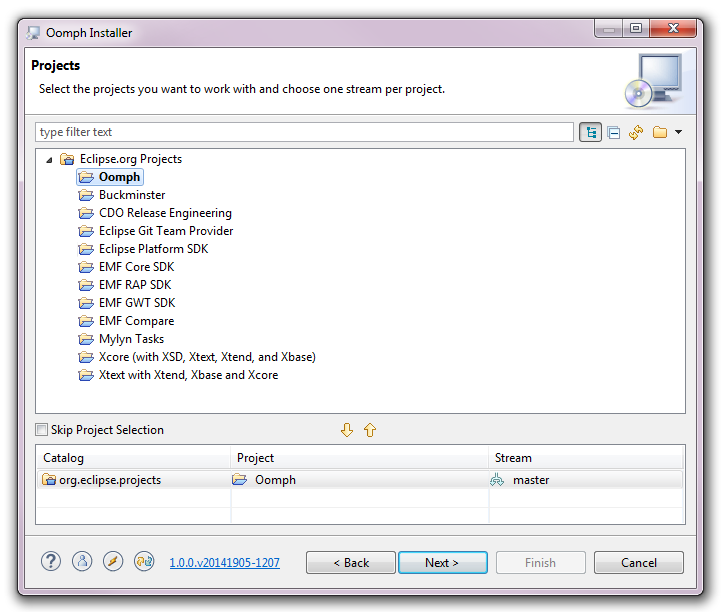
Task: Click the Project column header
Action: point(360,458)
